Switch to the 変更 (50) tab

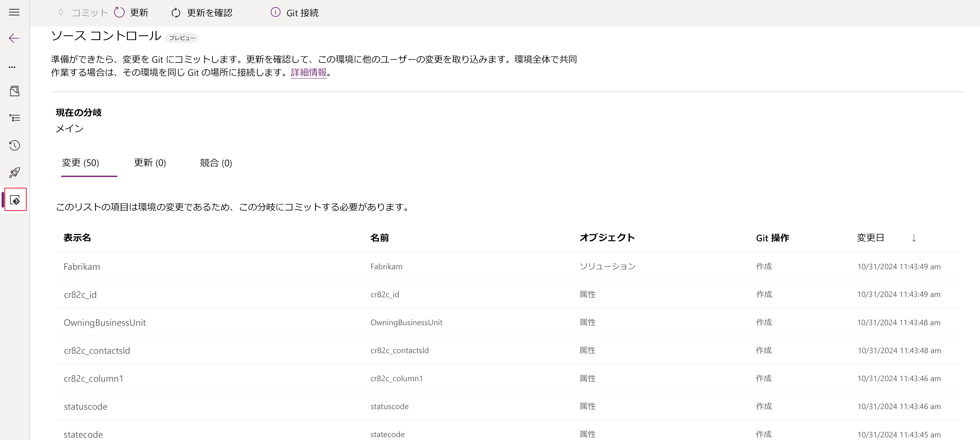tap(80, 163)
